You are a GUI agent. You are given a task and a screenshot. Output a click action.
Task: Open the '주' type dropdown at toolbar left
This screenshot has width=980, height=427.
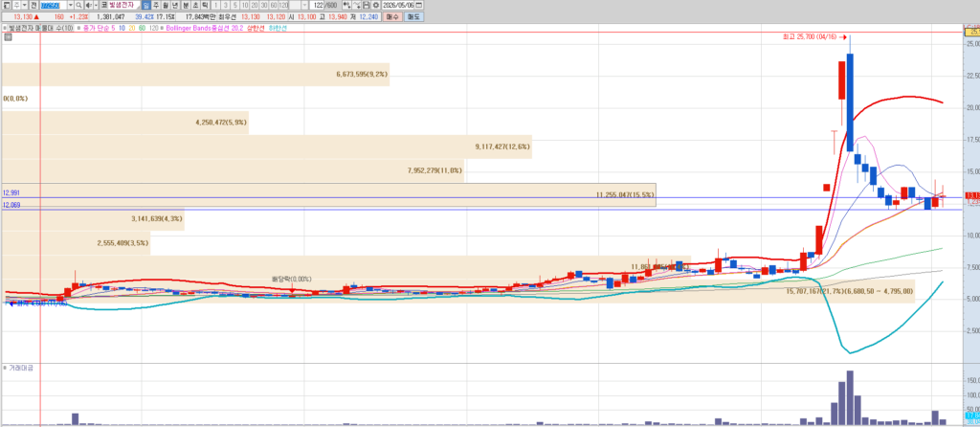24,5
